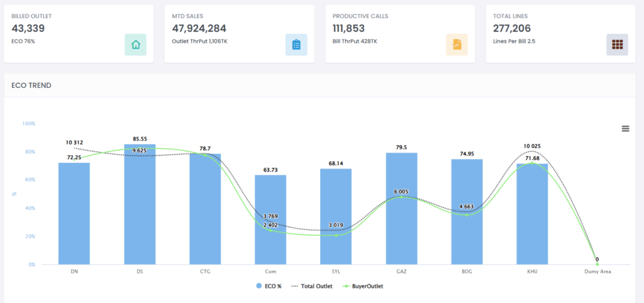644x303 pixels.
Task: Click the blue ECO % legend marker
Action: click(259, 286)
